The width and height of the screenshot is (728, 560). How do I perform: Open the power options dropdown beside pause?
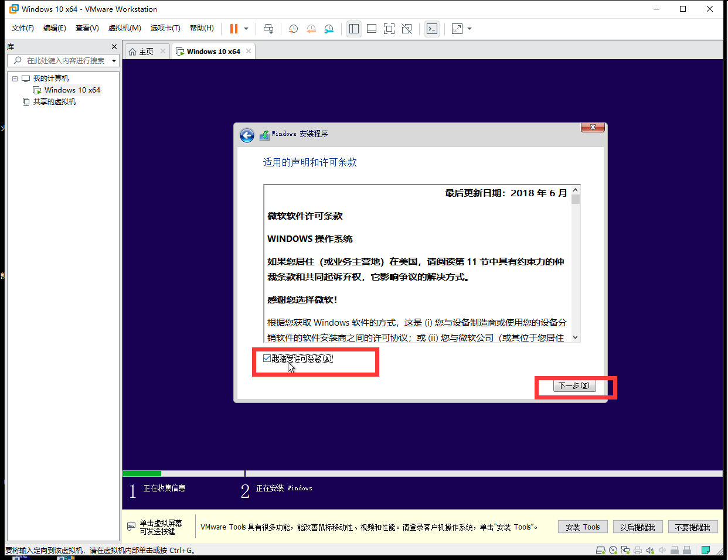246,29
